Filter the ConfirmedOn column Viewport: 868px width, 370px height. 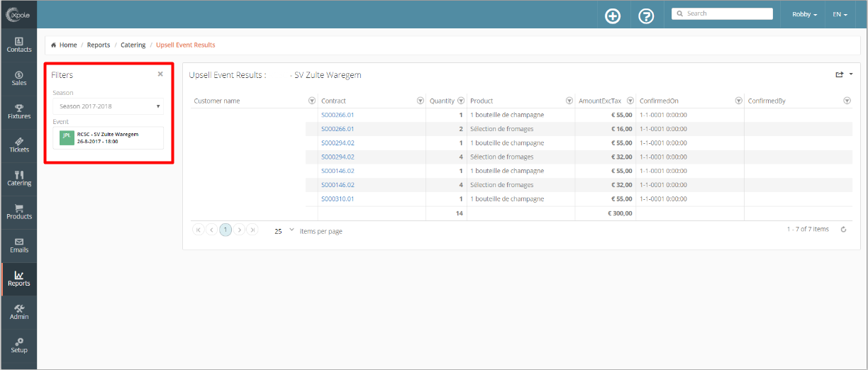(x=739, y=101)
